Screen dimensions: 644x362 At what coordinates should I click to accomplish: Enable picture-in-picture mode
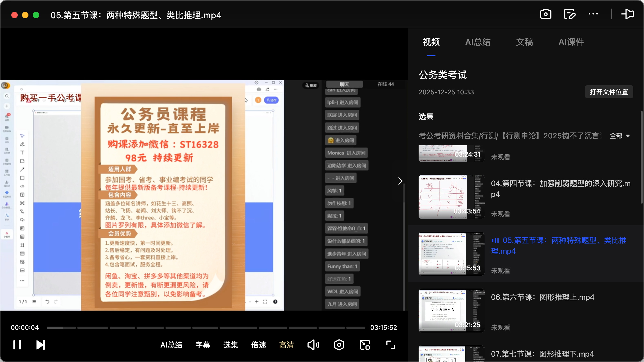click(x=365, y=345)
